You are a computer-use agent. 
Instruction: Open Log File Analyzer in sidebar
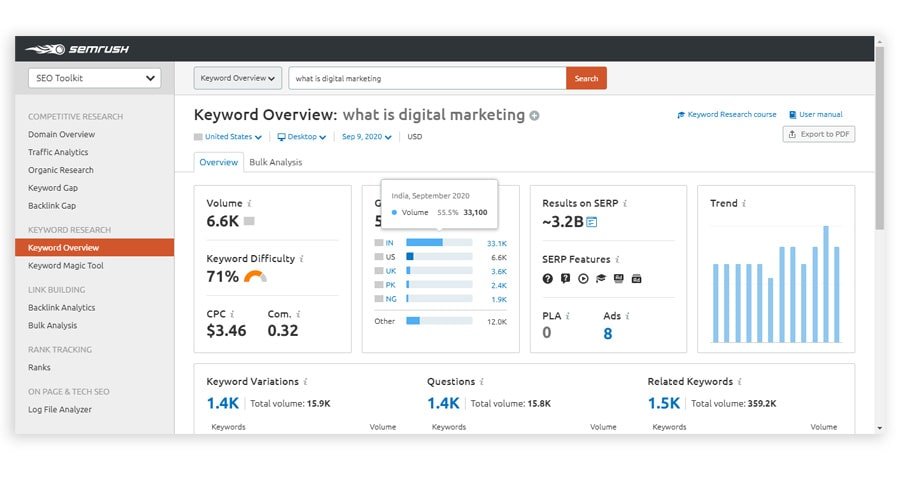tap(60, 410)
